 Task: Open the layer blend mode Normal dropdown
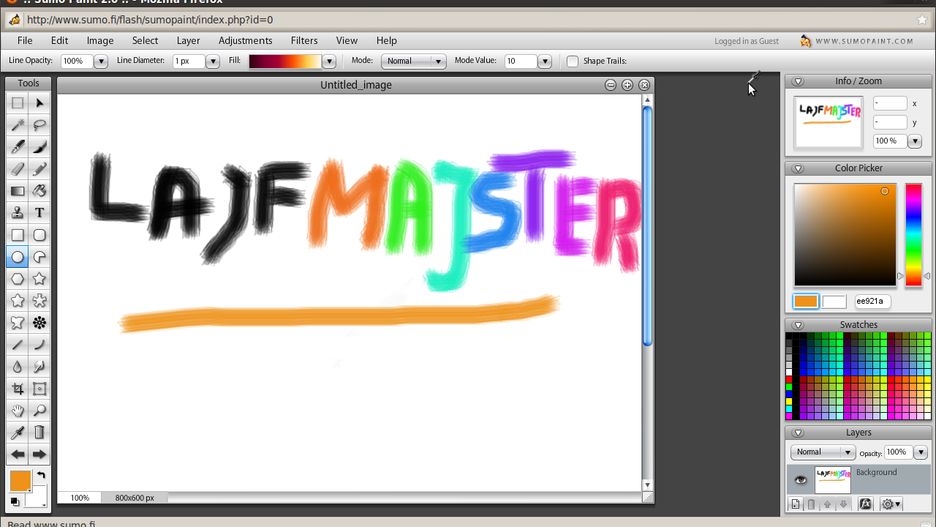(x=823, y=452)
